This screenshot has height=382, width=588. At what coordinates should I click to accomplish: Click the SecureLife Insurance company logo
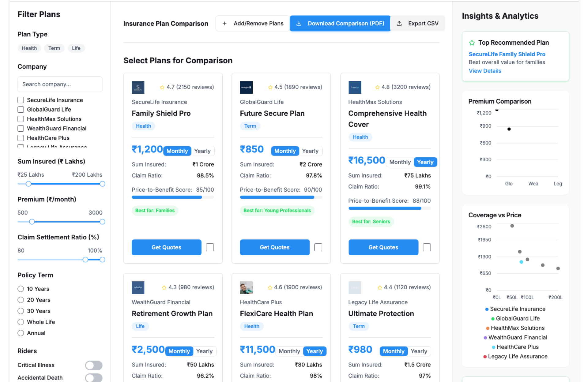click(x=138, y=87)
